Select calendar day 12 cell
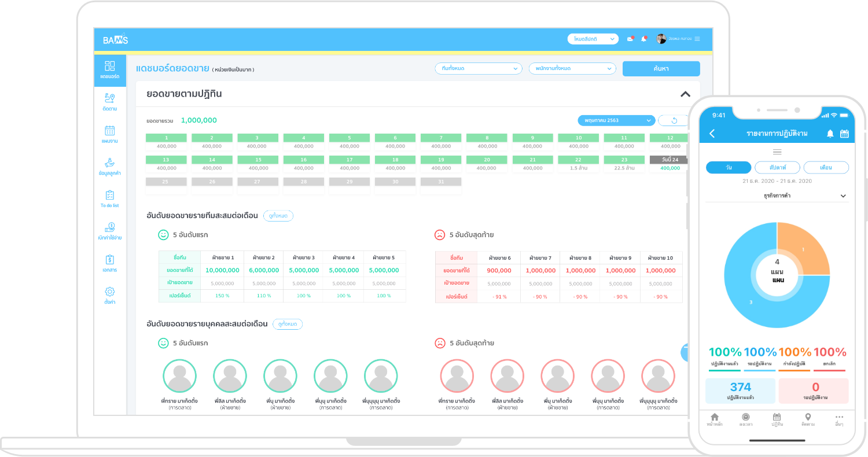The height and width of the screenshot is (457, 868). tap(669, 142)
